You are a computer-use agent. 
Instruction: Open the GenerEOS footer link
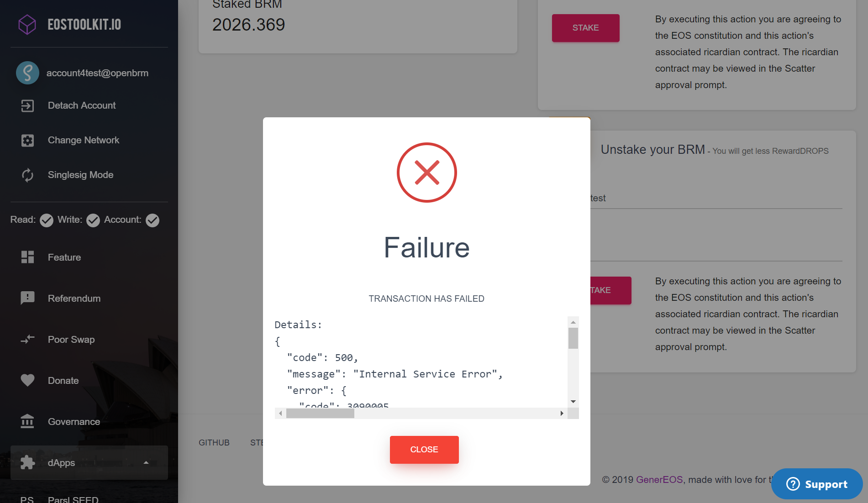pyautogui.click(x=659, y=480)
